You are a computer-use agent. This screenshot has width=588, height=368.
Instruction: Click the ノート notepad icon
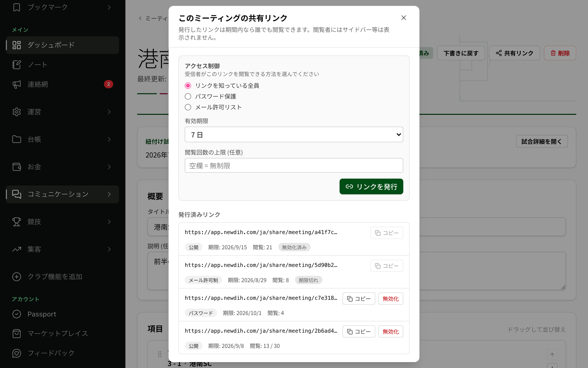point(17,65)
